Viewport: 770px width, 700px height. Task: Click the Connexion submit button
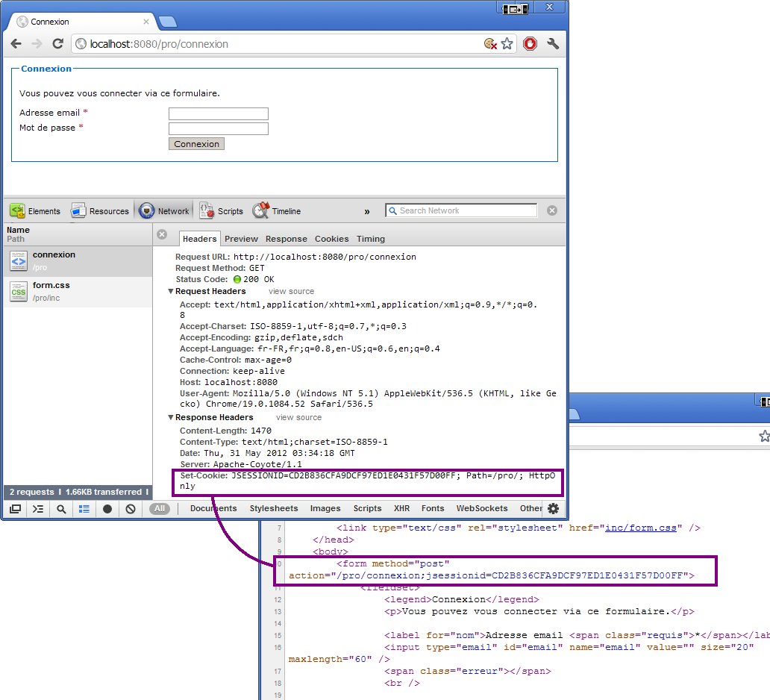click(196, 144)
